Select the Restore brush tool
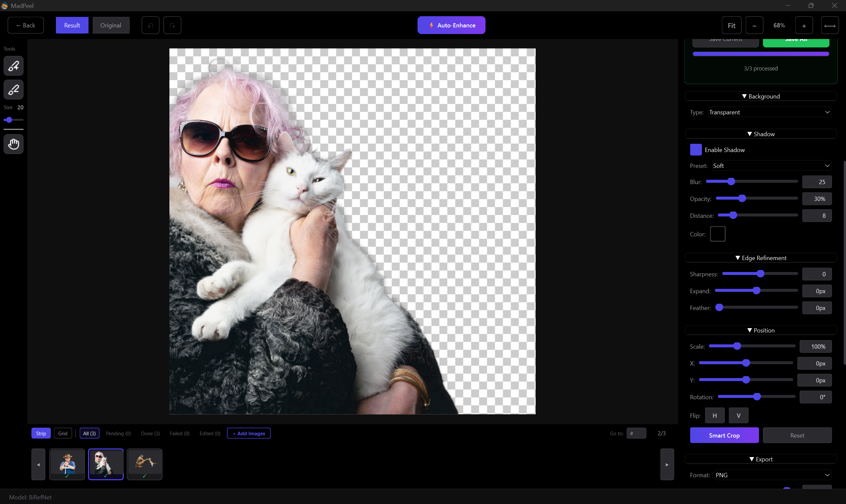Image resolution: width=846 pixels, height=504 pixels. pos(13,65)
